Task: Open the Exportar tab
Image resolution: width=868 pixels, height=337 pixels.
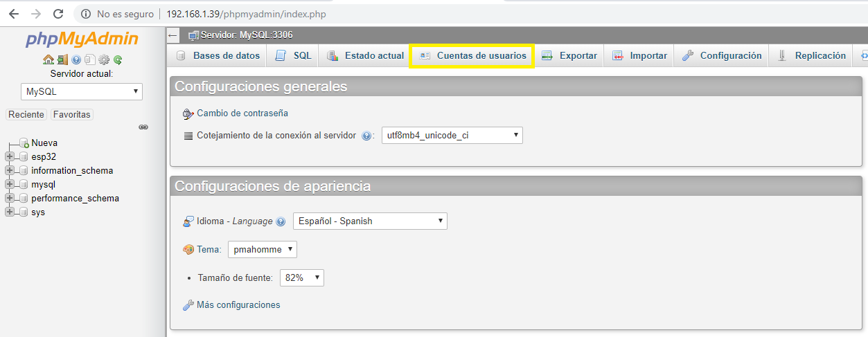Action: 569,56
